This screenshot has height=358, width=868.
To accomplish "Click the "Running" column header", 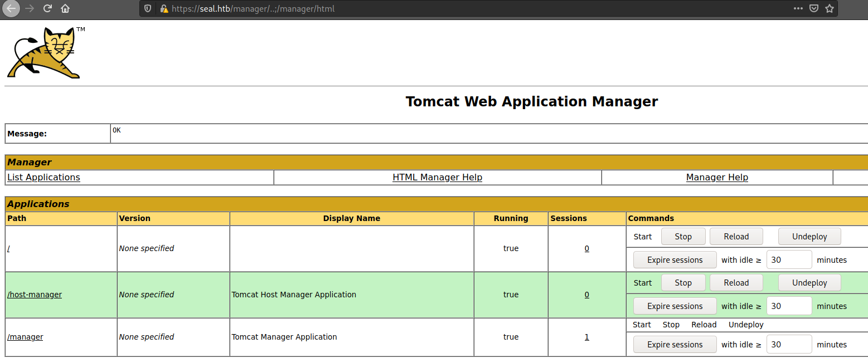I will click(511, 218).
